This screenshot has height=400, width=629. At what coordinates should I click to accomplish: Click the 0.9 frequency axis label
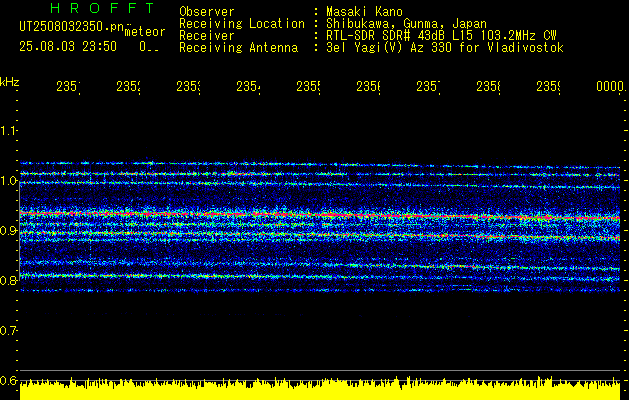8,230
